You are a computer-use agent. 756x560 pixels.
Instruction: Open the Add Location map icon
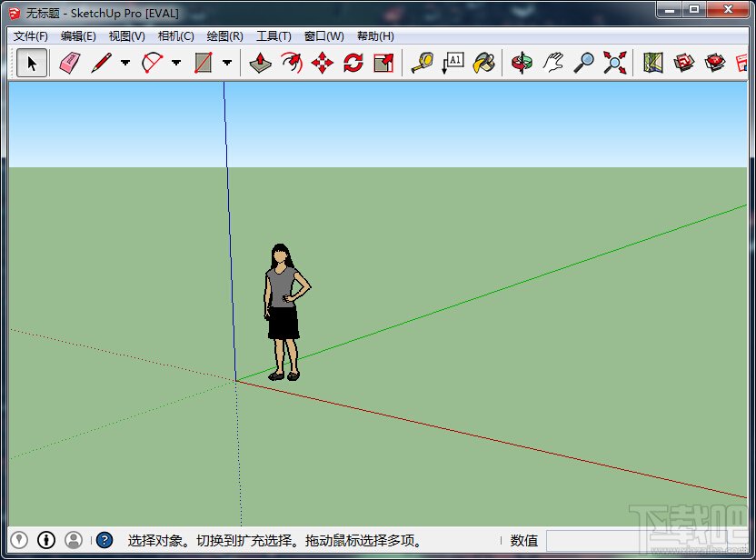tap(652, 63)
